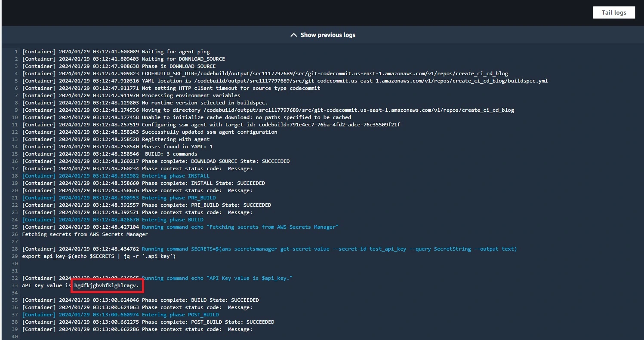Select BUILD: 3 commands log line
644x340 pixels.
coord(110,154)
